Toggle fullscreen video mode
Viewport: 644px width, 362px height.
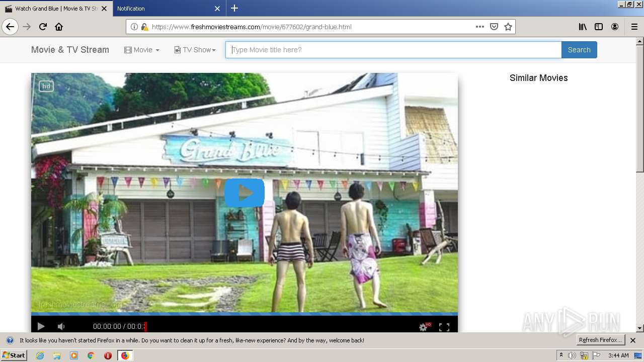[x=444, y=327]
